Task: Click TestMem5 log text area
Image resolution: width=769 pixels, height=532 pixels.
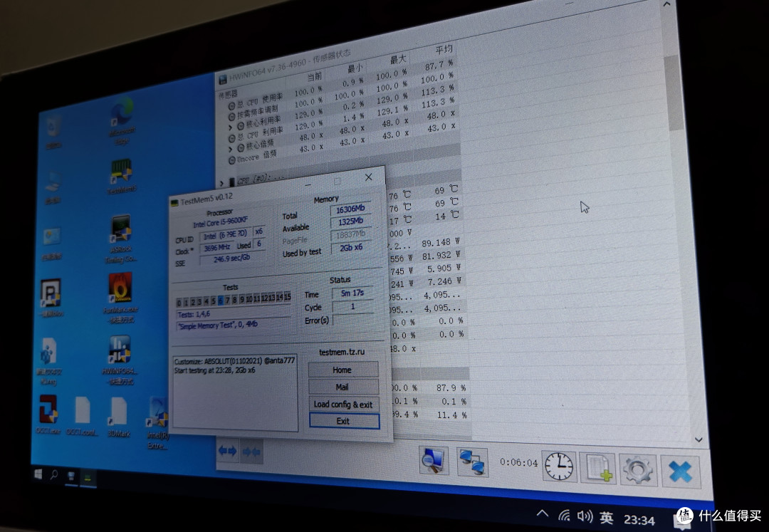Action: point(235,392)
